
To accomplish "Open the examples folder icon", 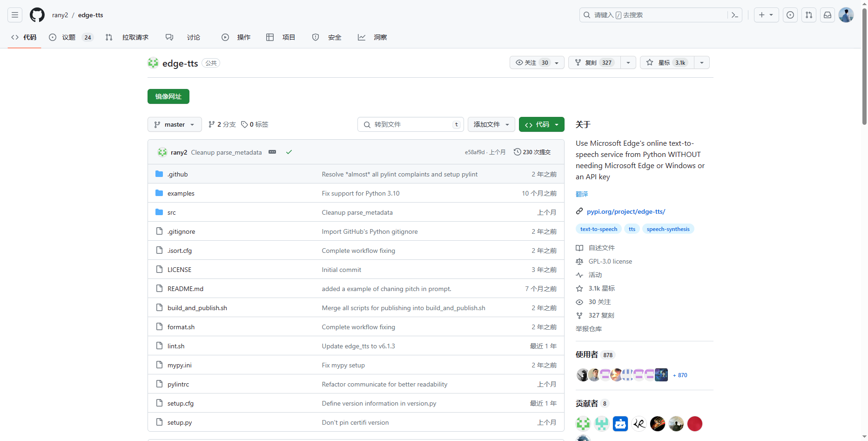I will [x=159, y=193].
